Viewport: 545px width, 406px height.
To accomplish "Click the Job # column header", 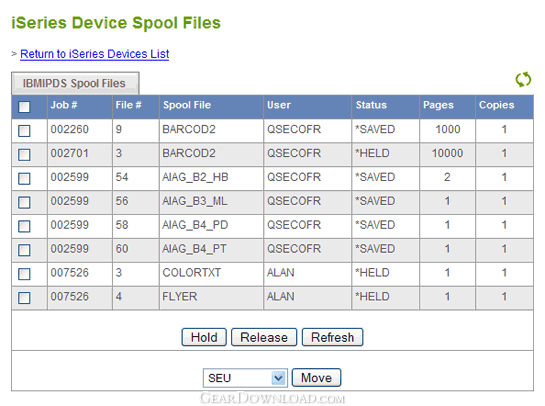I will tap(64, 105).
